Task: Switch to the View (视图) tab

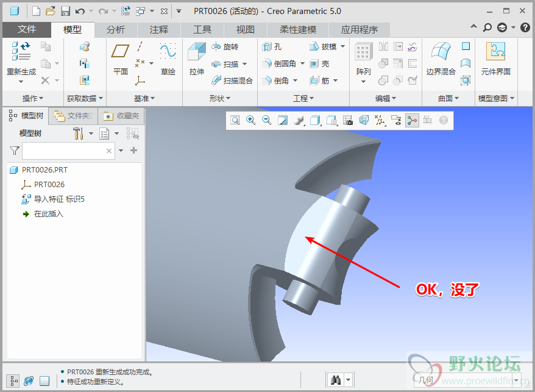Action: (246, 30)
